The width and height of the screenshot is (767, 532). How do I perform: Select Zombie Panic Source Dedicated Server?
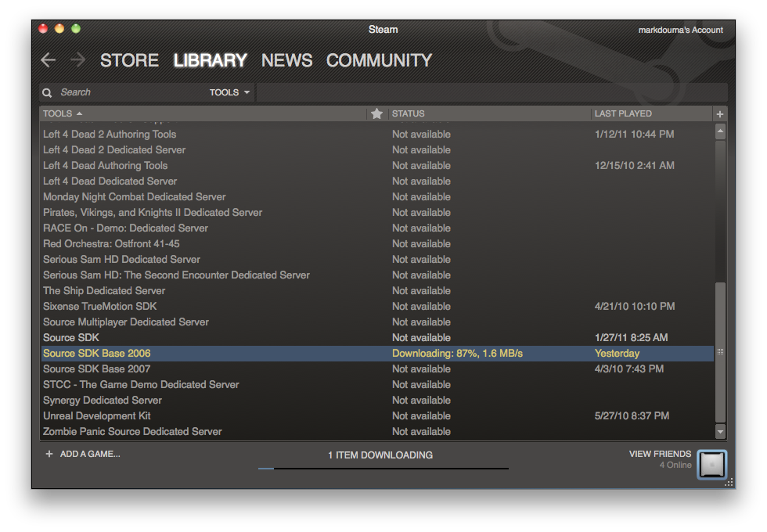click(x=377, y=431)
